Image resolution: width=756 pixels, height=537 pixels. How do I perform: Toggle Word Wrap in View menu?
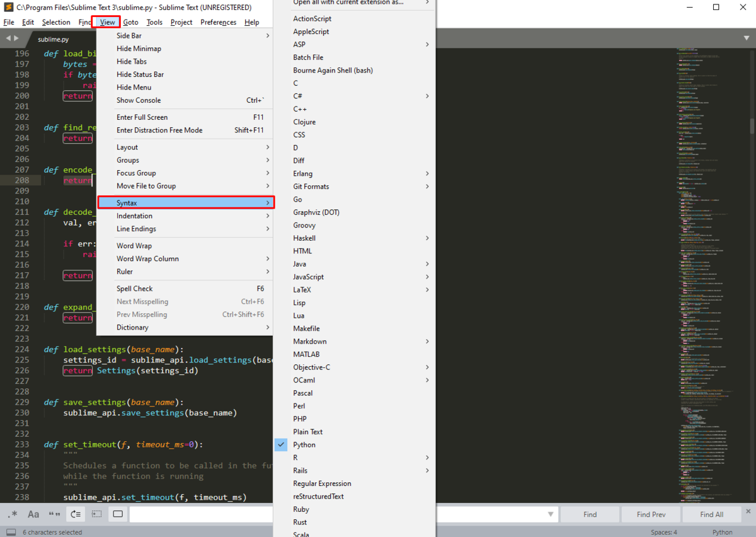coord(134,246)
